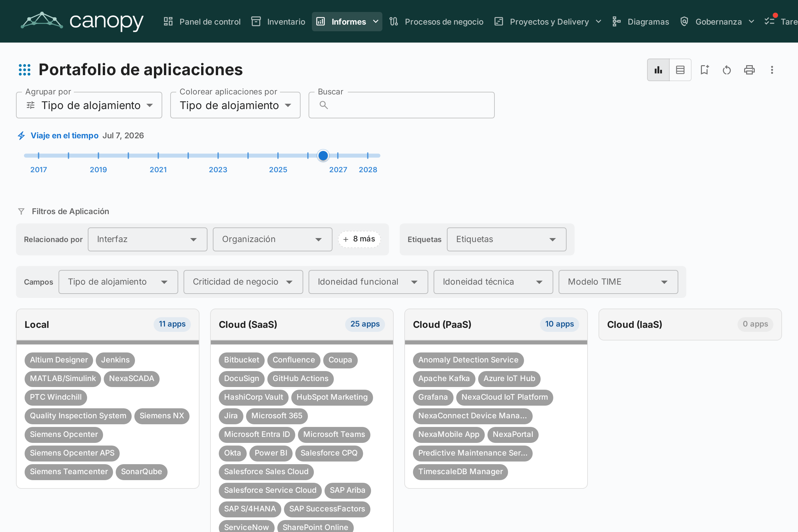Screen dimensions: 798x532
Task: Click the Canopy logo
Action: (82, 21)
